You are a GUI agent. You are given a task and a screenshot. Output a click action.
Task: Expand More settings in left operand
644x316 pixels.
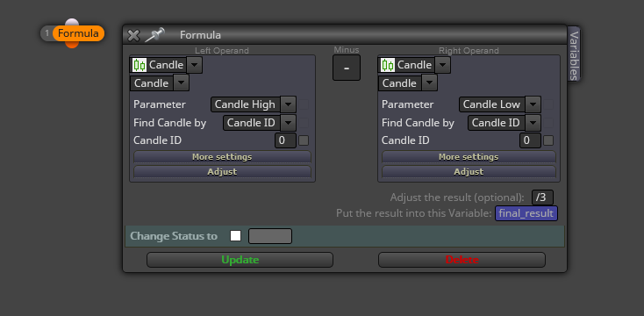[222, 157]
